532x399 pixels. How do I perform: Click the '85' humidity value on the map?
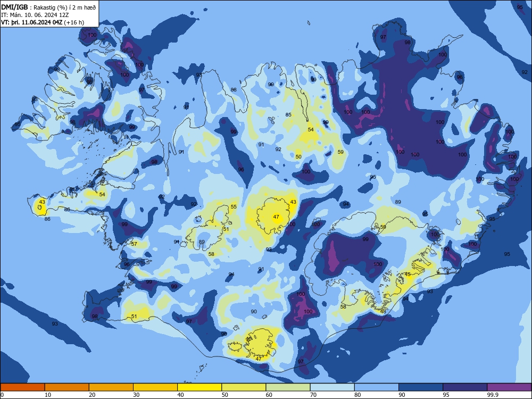[x=288, y=115]
